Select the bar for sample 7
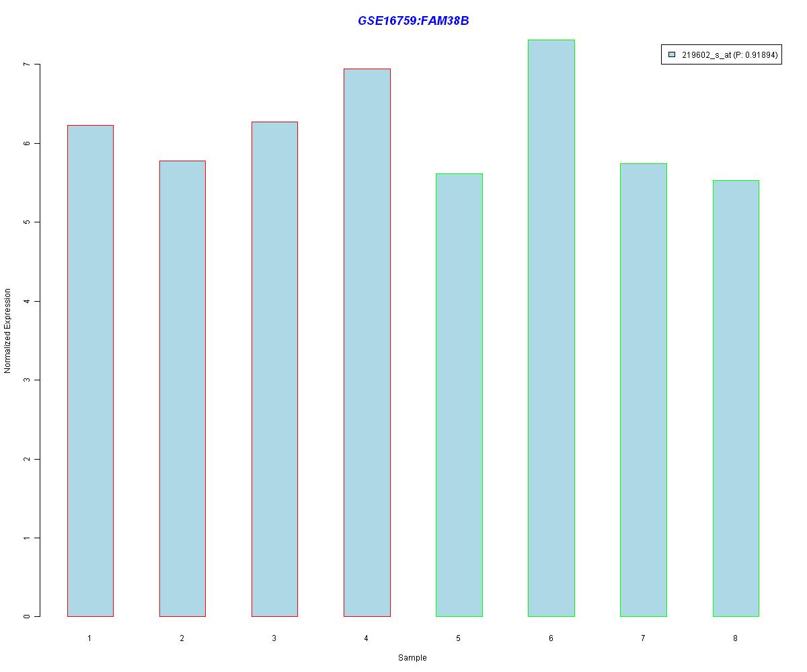 tap(643, 390)
